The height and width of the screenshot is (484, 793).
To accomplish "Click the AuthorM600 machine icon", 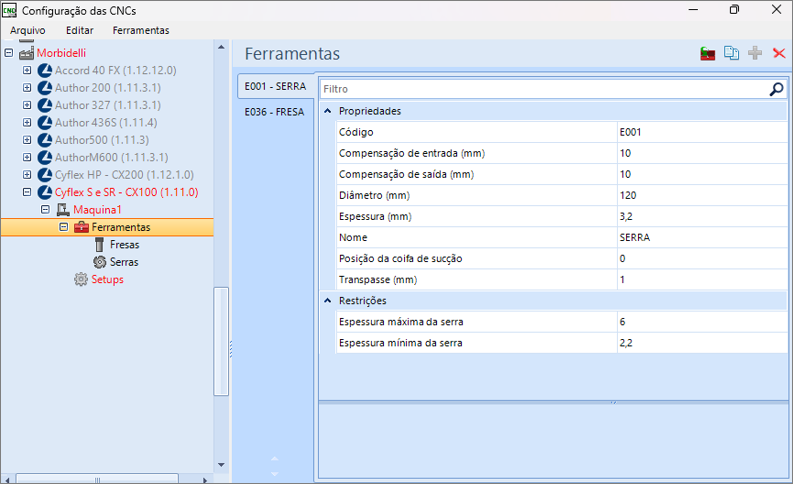I will click(45, 157).
